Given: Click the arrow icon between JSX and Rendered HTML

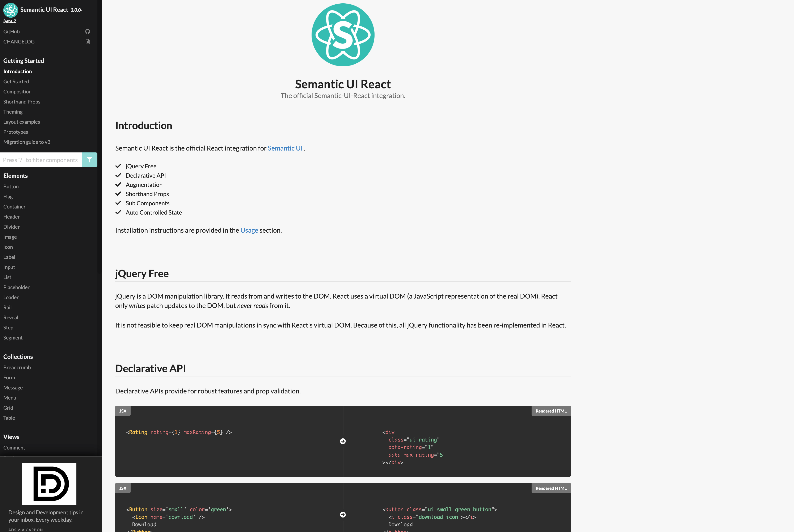Looking at the screenshot, I should tap(343, 441).
